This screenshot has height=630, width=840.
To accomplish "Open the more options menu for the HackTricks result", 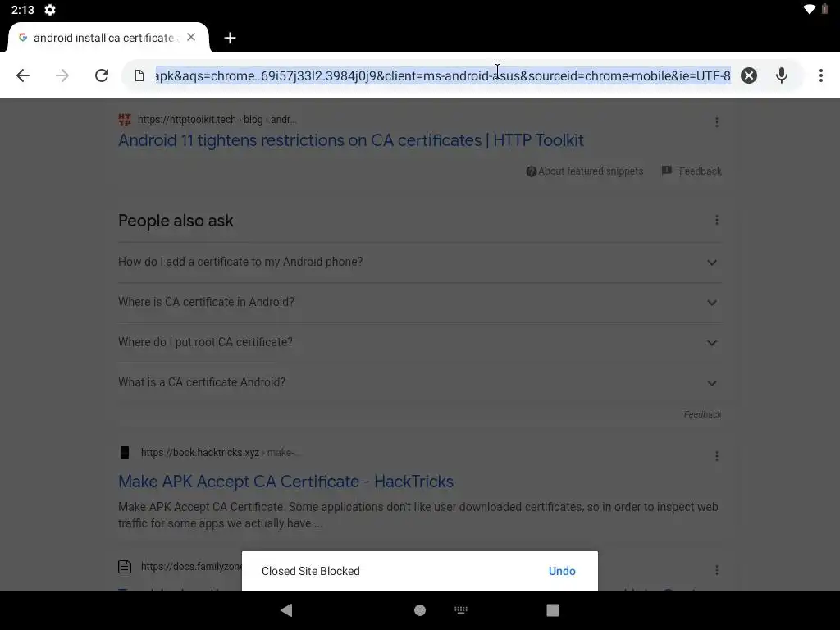I will pyautogui.click(x=717, y=456).
